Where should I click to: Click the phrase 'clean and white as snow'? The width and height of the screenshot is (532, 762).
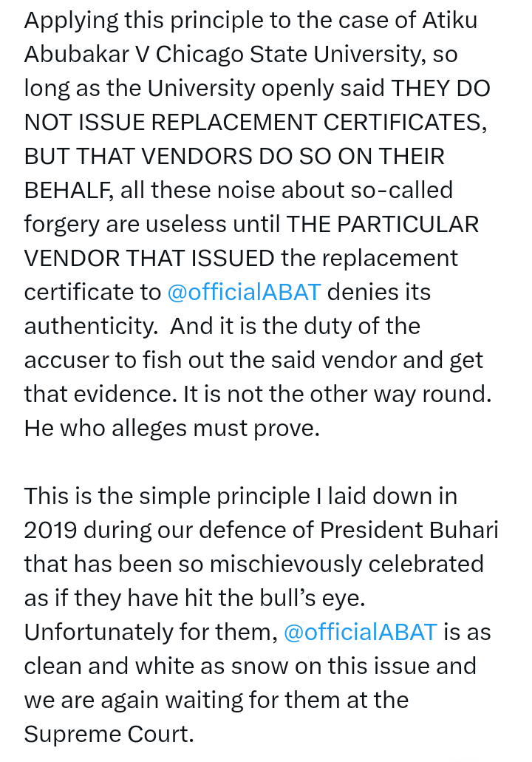(x=157, y=666)
